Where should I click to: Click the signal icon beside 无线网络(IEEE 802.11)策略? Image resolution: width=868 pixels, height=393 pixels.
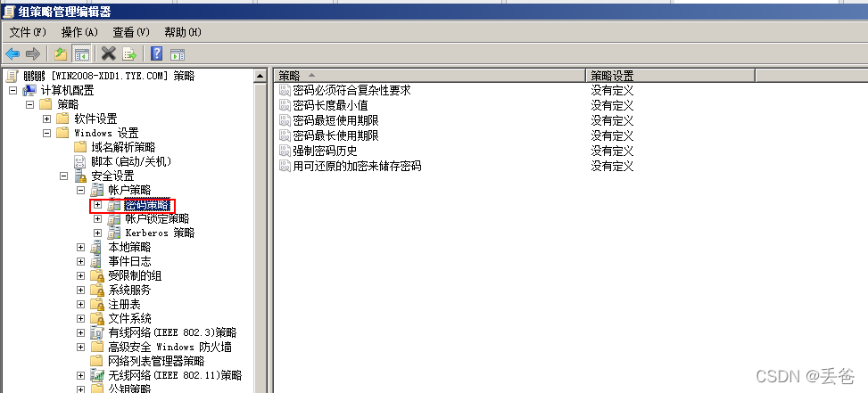pos(97,375)
